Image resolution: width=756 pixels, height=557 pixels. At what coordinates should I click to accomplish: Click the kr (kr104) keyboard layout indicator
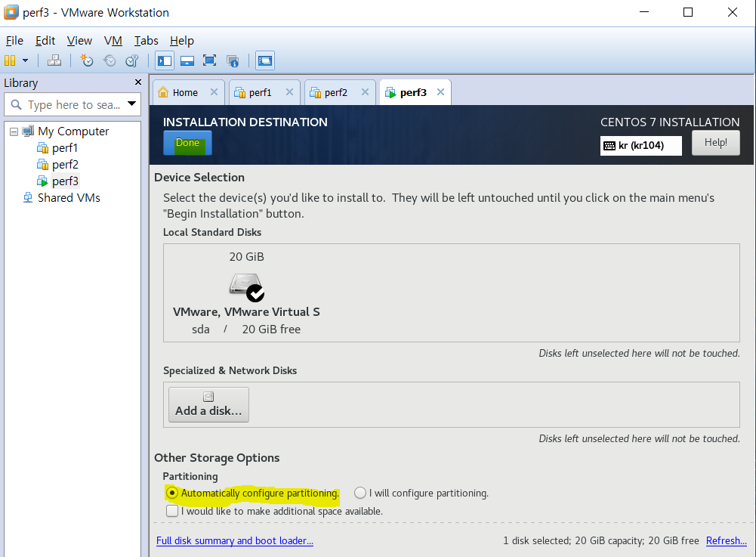coord(640,146)
